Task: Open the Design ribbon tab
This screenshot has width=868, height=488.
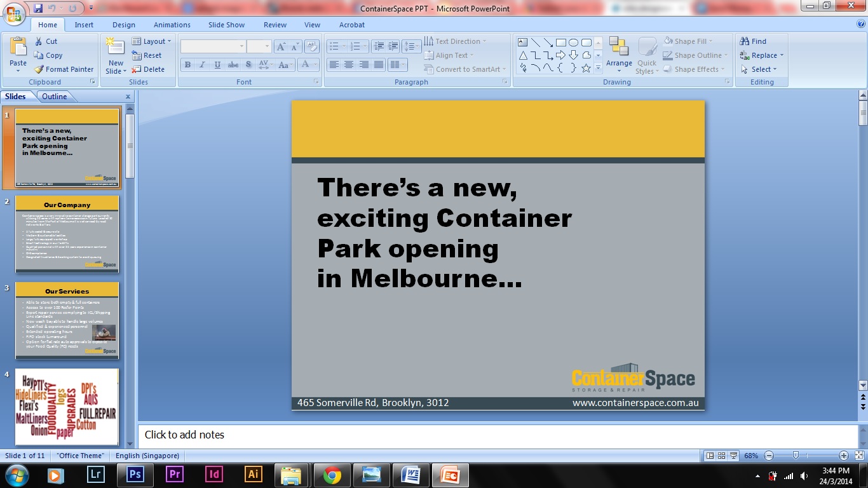Action: tap(124, 25)
